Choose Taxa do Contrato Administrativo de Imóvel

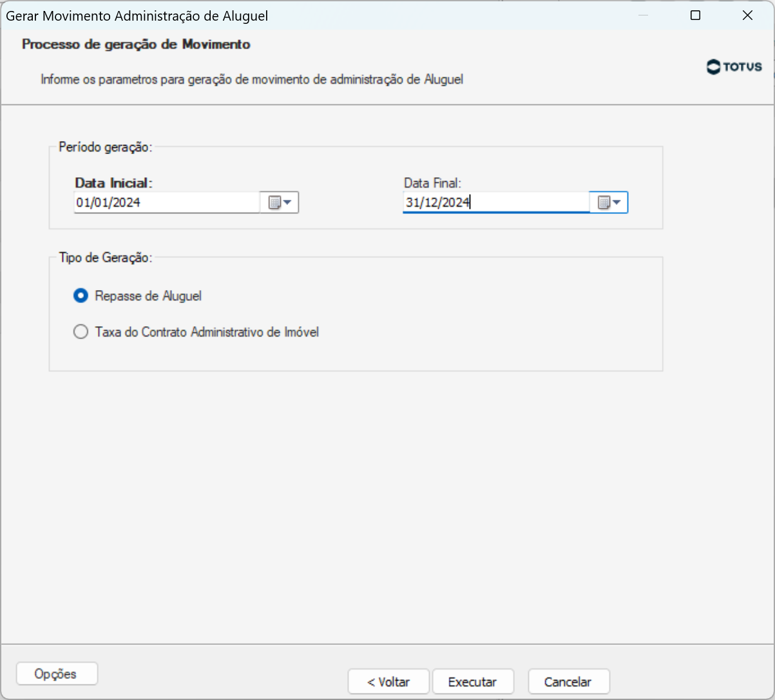pos(81,333)
